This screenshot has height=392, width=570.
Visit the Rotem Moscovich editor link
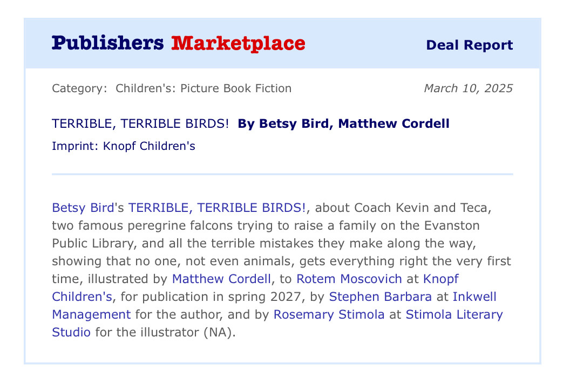(349, 279)
